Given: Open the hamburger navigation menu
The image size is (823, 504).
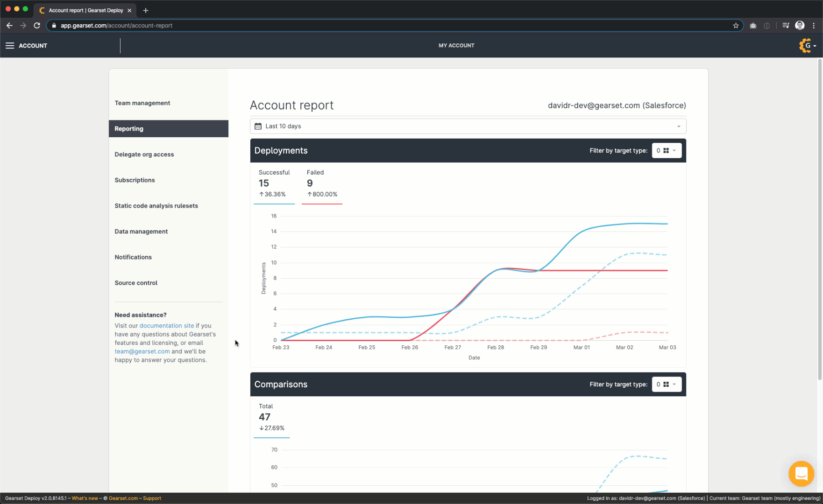Looking at the screenshot, I should (10, 46).
